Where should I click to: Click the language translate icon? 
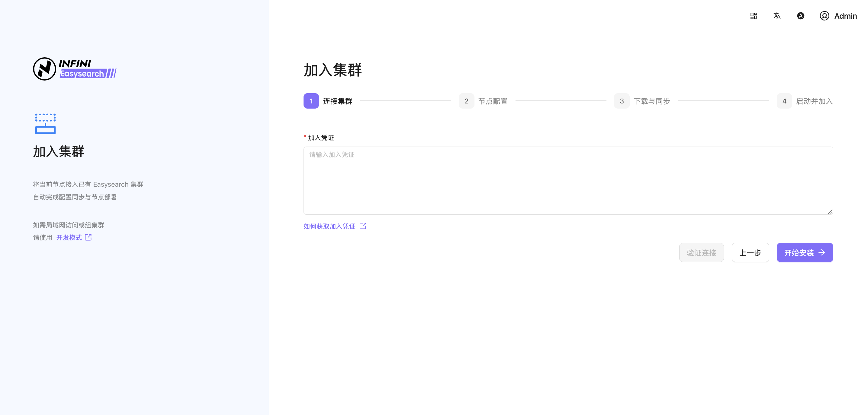[777, 16]
